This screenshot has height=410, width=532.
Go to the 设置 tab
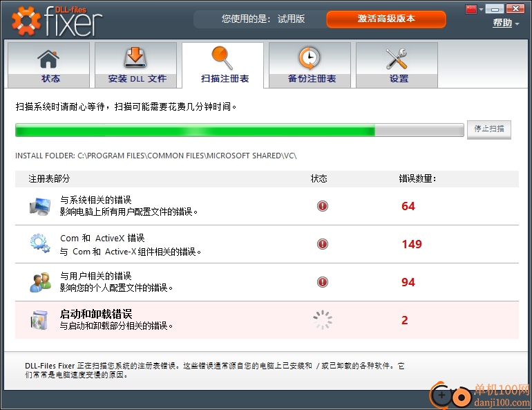click(397, 65)
